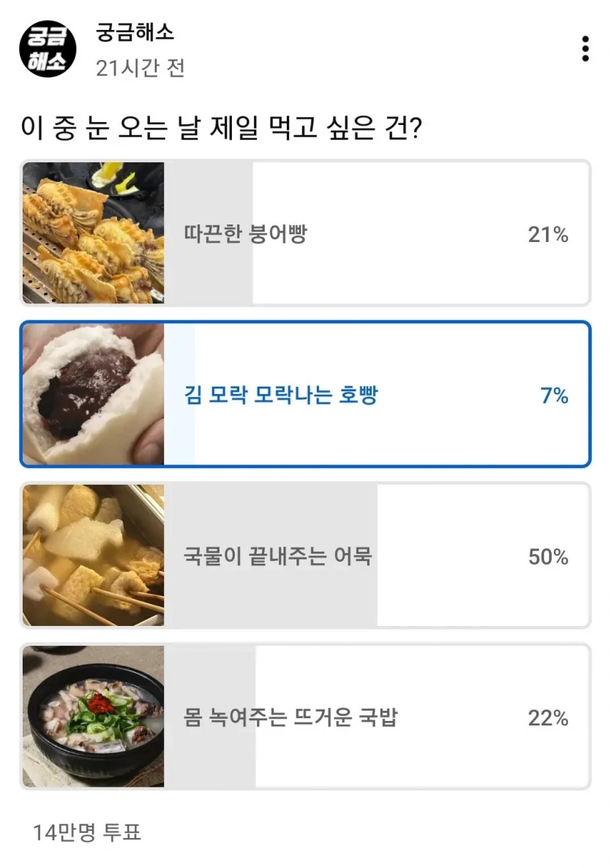
Task: Select the 김 모락 모락나는 호빵 option
Action: point(281,396)
